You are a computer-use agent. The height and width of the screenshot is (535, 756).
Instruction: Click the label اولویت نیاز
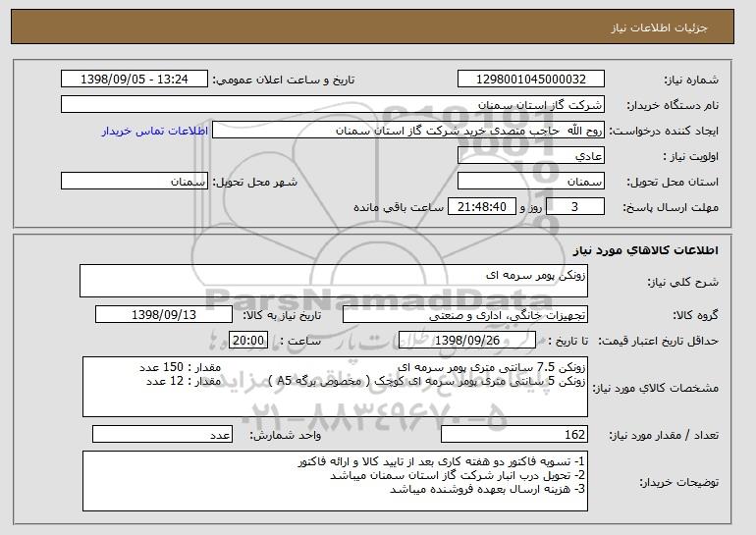click(x=691, y=156)
